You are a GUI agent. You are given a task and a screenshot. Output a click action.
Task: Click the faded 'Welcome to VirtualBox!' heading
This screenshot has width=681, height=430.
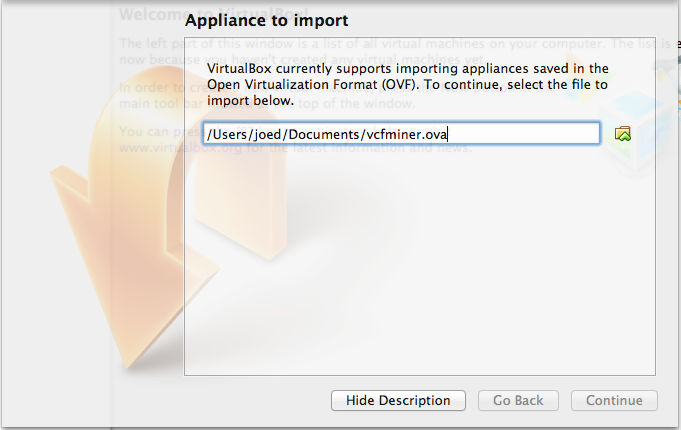tap(150, 15)
